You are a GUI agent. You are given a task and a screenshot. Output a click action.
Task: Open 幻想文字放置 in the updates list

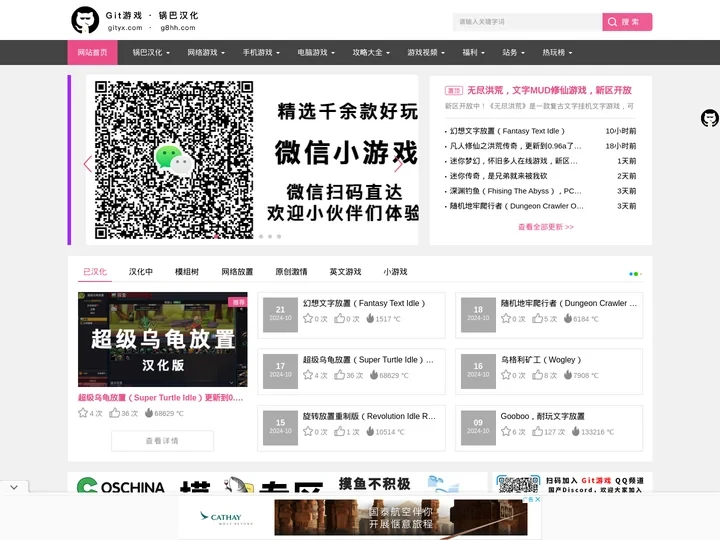point(507,131)
